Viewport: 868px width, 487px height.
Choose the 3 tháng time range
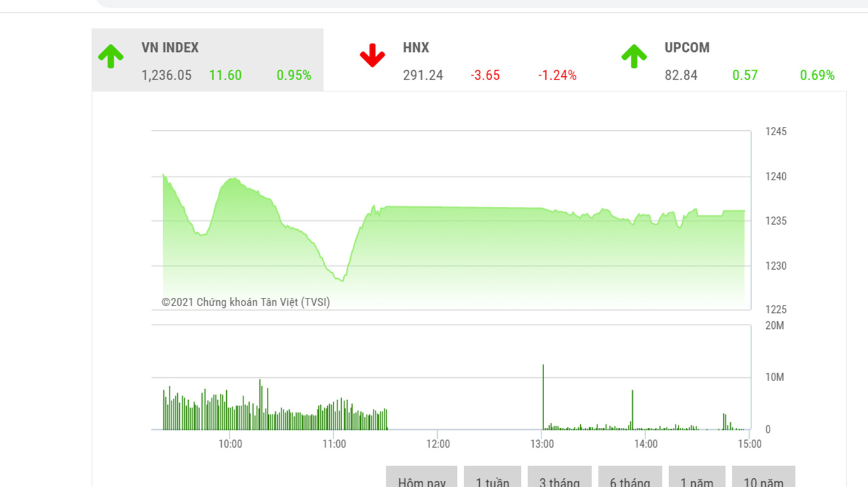pos(559,479)
